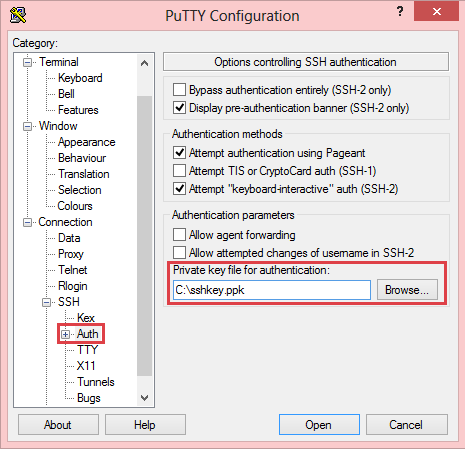
Task: Uncheck Display pre-authentication banner
Action: click(x=179, y=108)
